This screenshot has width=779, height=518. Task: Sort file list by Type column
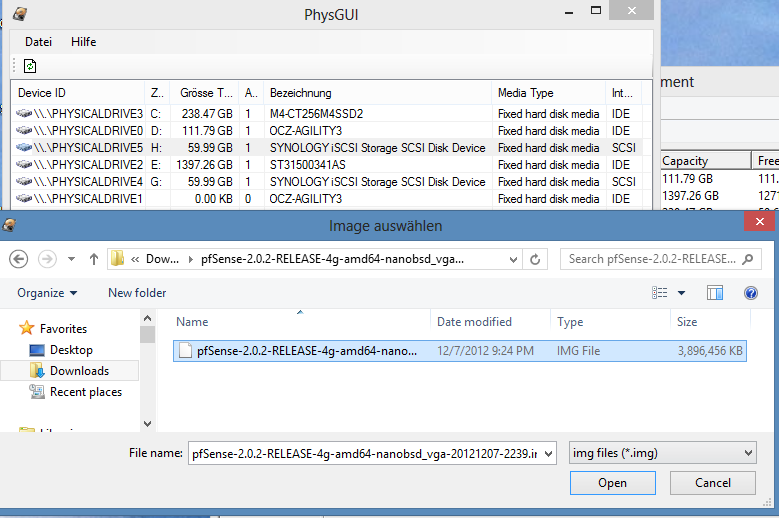click(611, 322)
